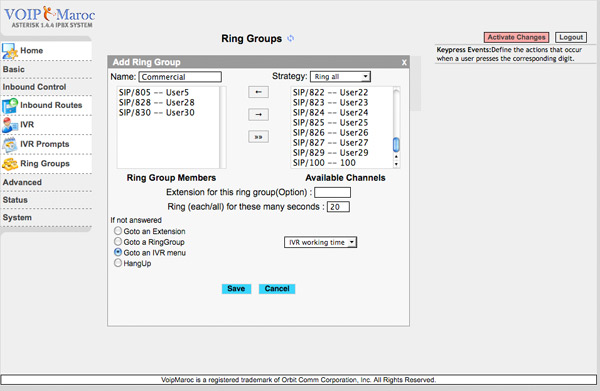Click the Ring Groups sidebar link

(x=45, y=163)
